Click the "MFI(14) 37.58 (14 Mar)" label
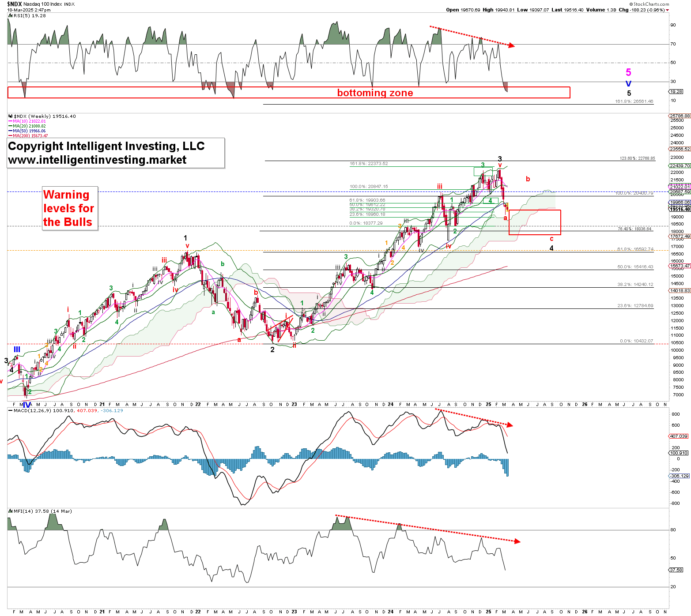The height and width of the screenshot is (616, 691). 40,511
